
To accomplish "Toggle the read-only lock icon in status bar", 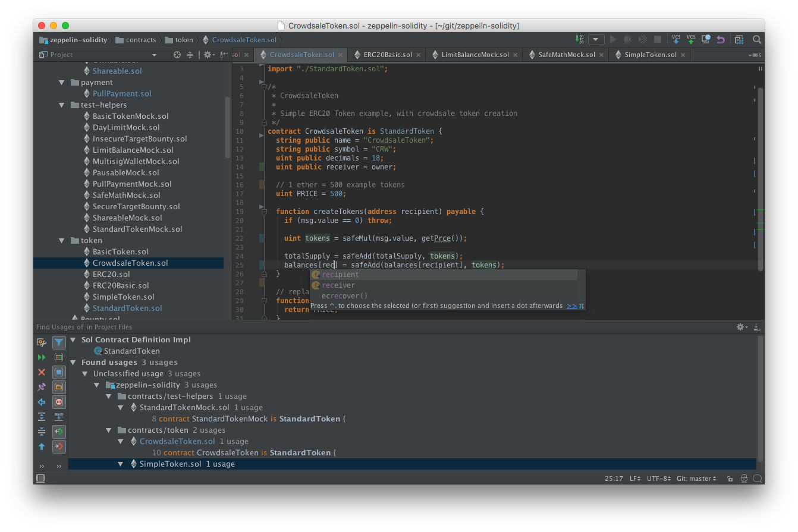I will tap(731, 479).
